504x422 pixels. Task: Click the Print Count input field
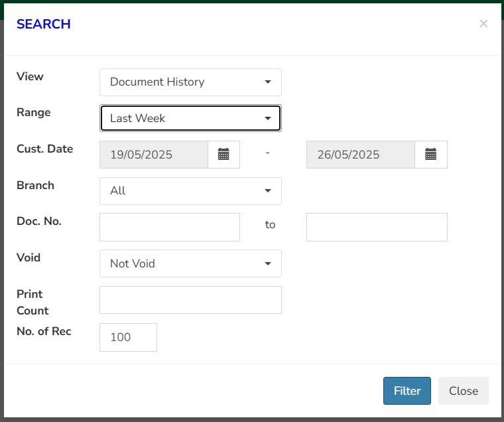pyautogui.click(x=190, y=300)
